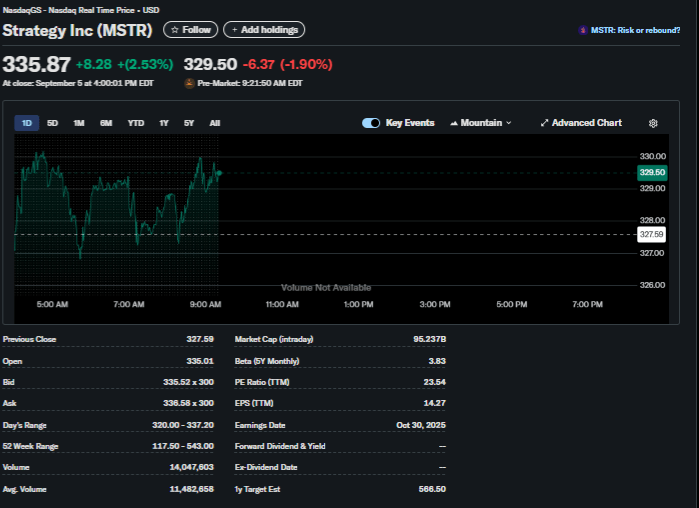Click Earnings Date Oct 30, 2025
The width and height of the screenshot is (699, 508).
click(x=421, y=425)
